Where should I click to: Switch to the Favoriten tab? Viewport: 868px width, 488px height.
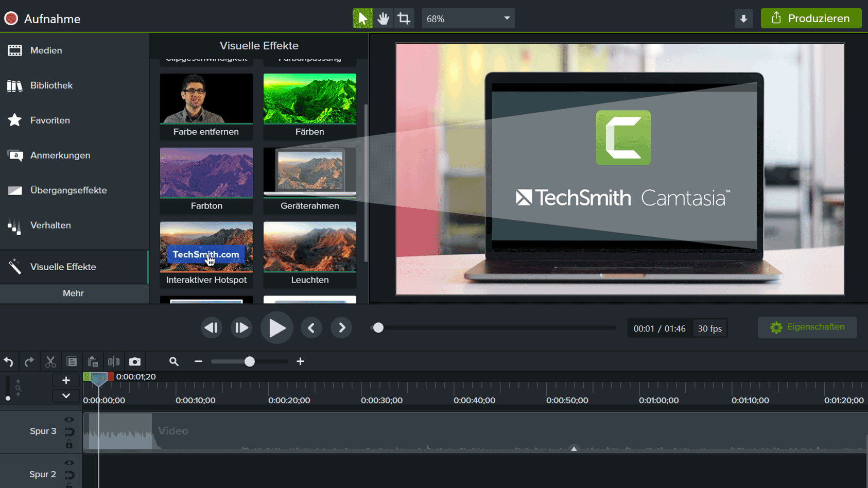[49, 120]
